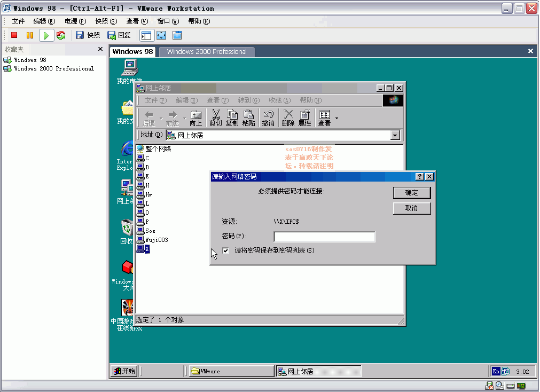Click the 网上邻居 taskbar button
Viewport: 540px width, 392px height.
click(x=319, y=371)
